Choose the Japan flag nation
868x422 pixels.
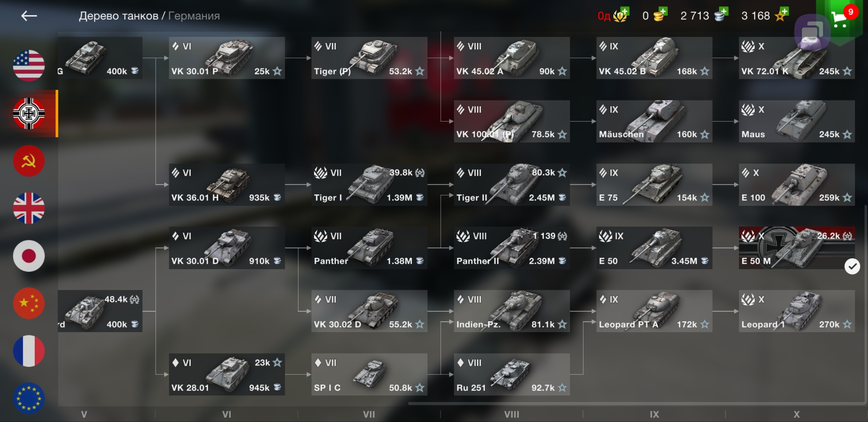pyautogui.click(x=29, y=256)
